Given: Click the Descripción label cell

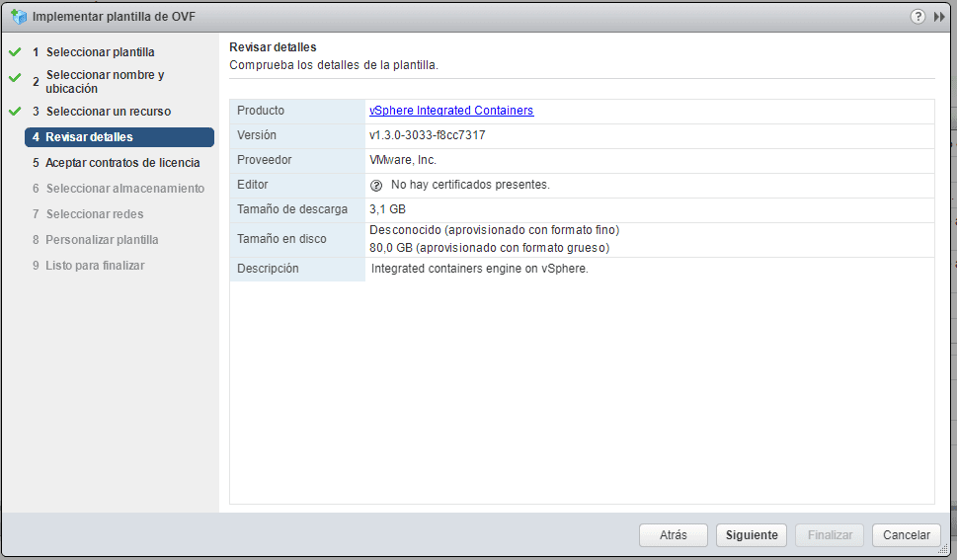Looking at the screenshot, I should click(x=297, y=270).
